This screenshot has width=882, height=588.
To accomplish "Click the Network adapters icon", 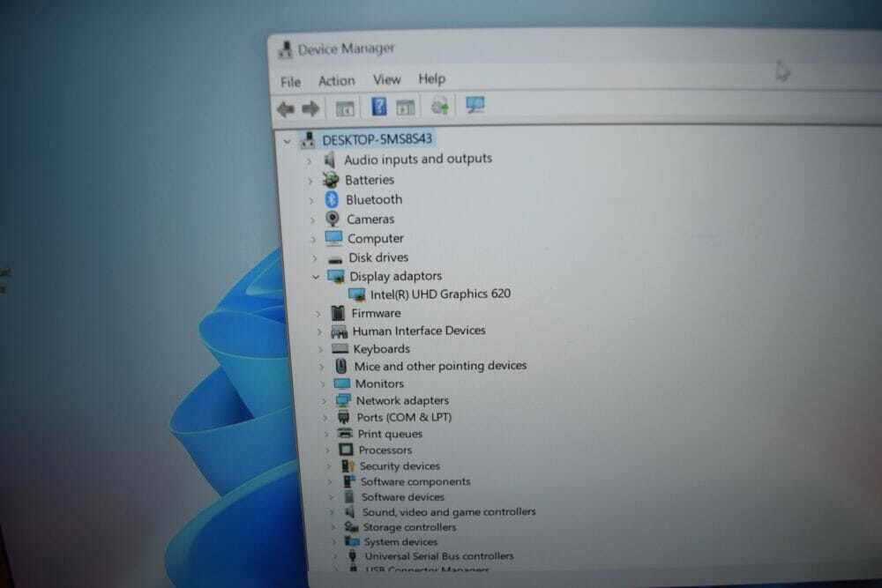I will pos(342,401).
